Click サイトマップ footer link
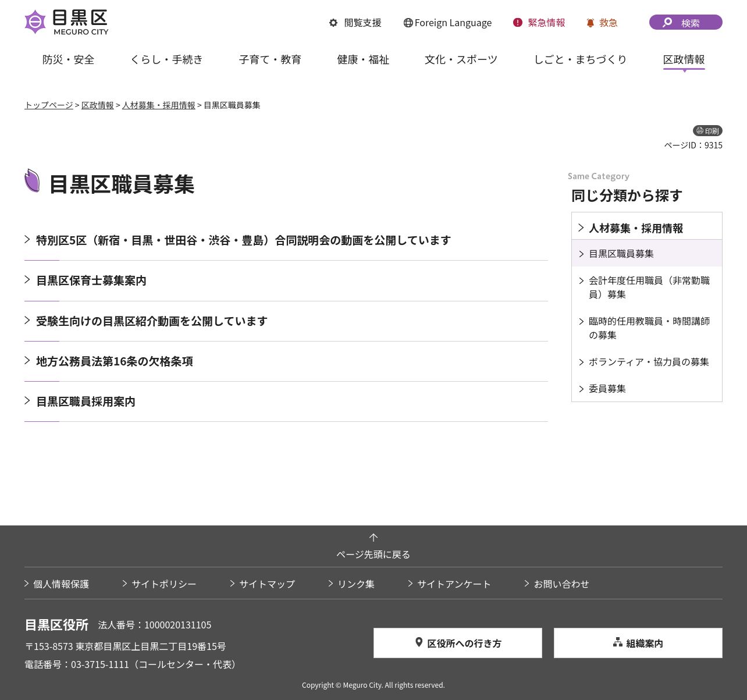This screenshot has width=747, height=700. click(x=266, y=584)
